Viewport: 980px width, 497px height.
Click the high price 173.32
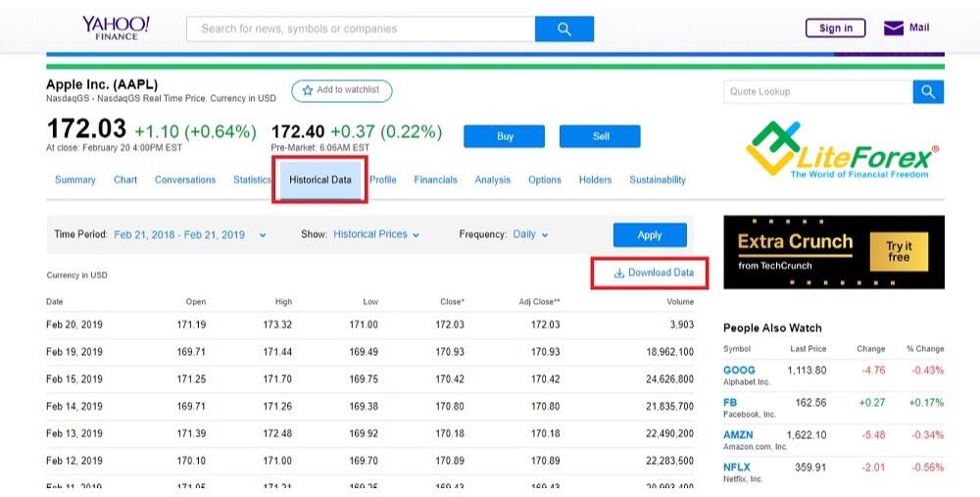coord(277,324)
